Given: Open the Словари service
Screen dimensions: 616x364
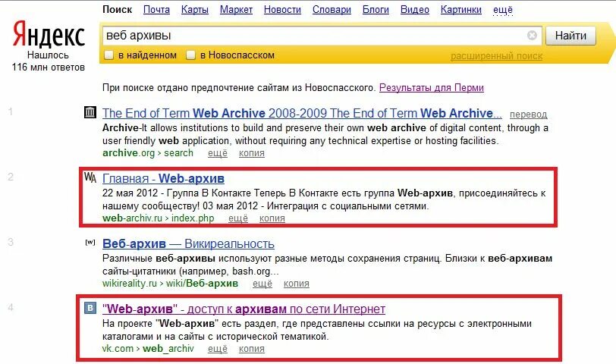Looking at the screenshot, I should [x=332, y=9].
